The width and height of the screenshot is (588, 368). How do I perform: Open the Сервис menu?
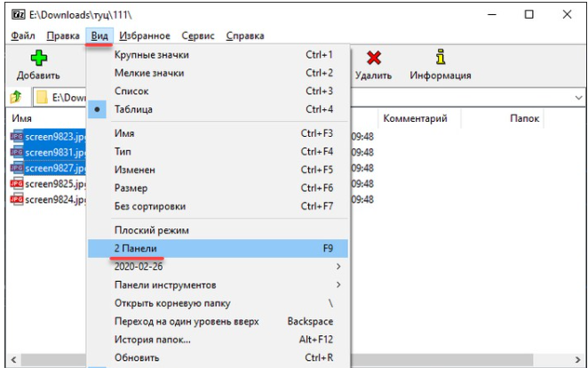pos(197,36)
